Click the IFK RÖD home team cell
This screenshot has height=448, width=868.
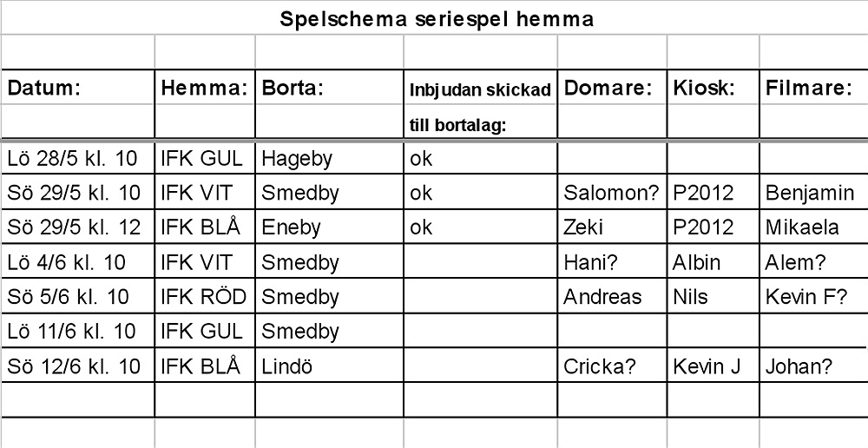tap(205, 296)
